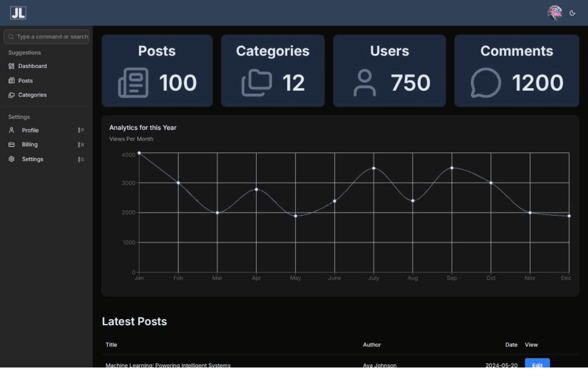Screen dimensions: 588x391
Task: Click the JL logo in header
Action: click(x=18, y=13)
